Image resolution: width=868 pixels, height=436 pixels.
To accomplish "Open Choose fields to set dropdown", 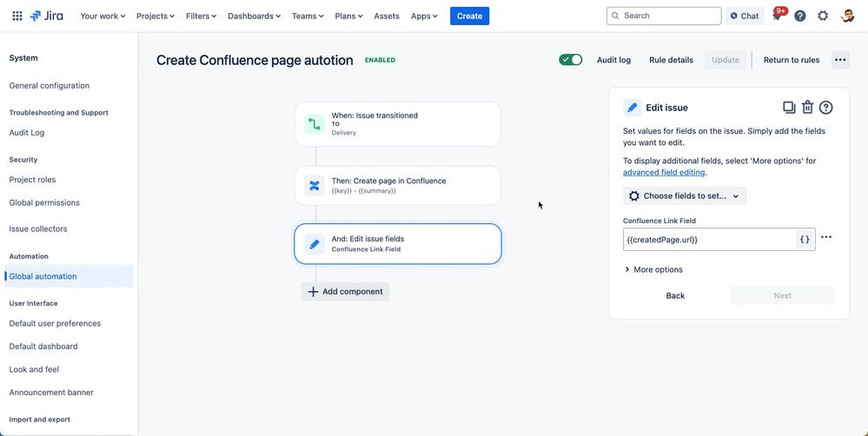I will point(685,196).
